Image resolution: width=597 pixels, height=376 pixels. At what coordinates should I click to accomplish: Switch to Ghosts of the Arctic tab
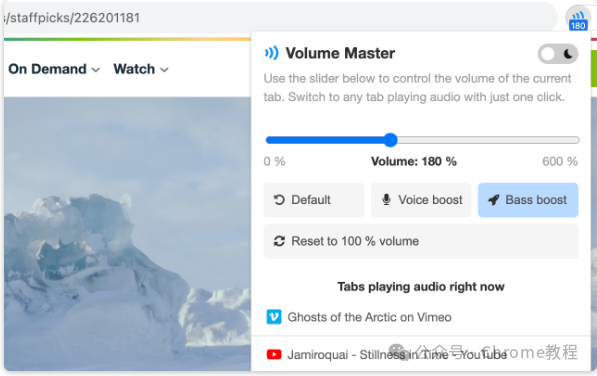[x=421, y=317]
